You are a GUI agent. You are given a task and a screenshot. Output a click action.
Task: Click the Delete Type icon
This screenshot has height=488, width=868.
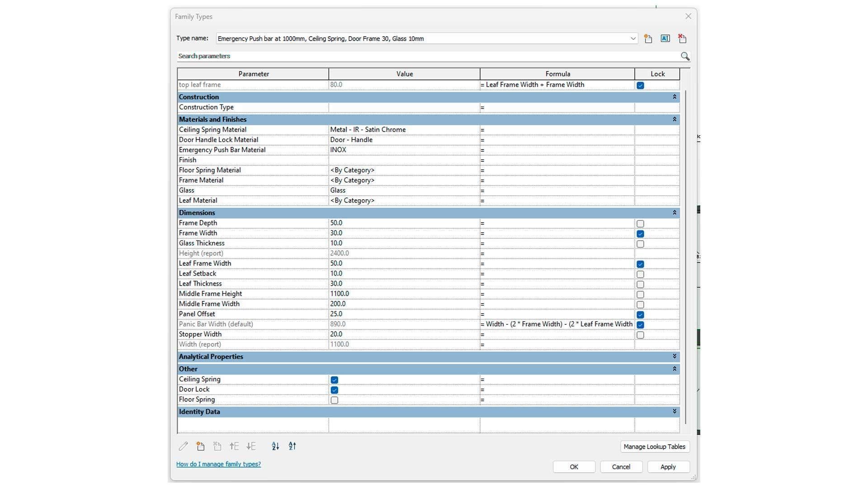pyautogui.click(x=682, y=39)
